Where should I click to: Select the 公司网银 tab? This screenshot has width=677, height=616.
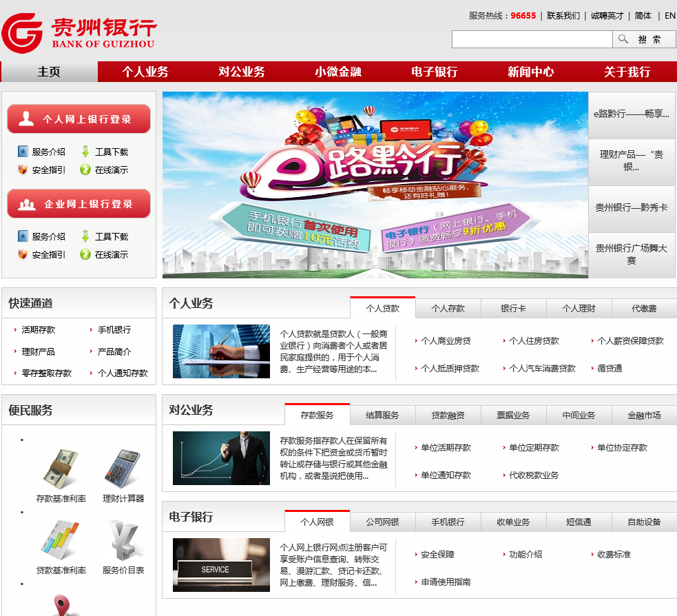[382, 522]
